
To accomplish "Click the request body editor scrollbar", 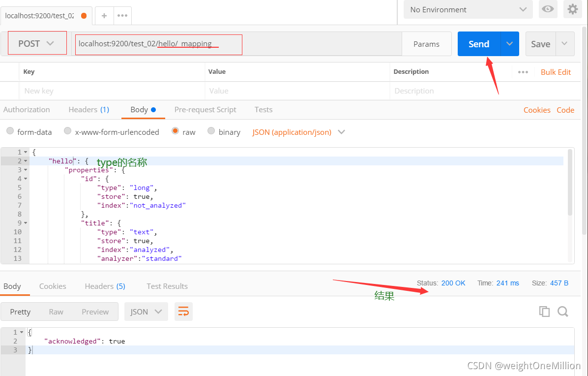I will point(570,183).
